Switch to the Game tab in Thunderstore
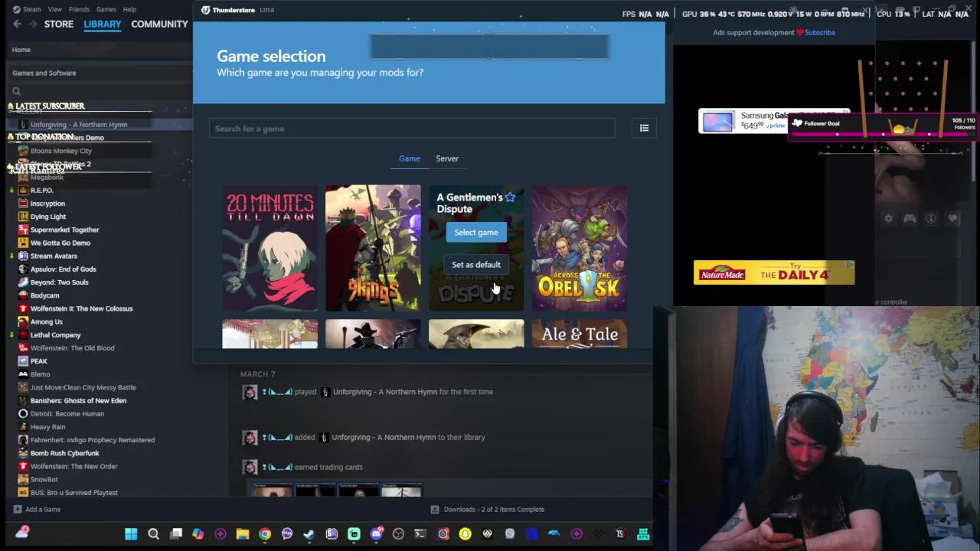 (x=409, y=158)
